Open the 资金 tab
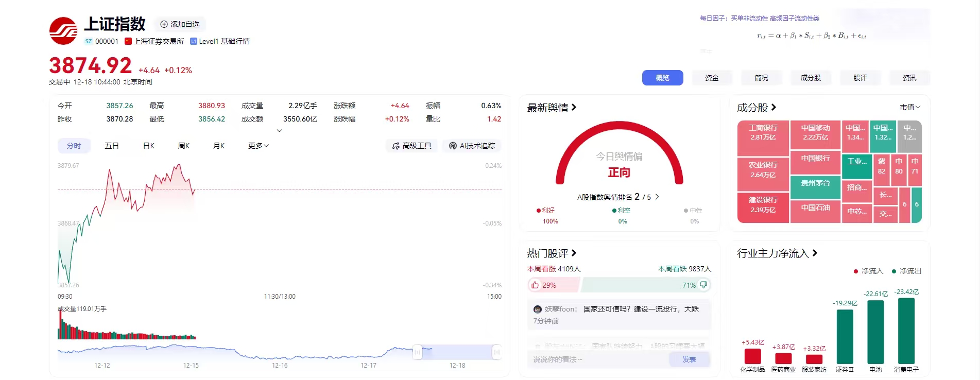The image size is (980, 380). click(x=712, y=78)
